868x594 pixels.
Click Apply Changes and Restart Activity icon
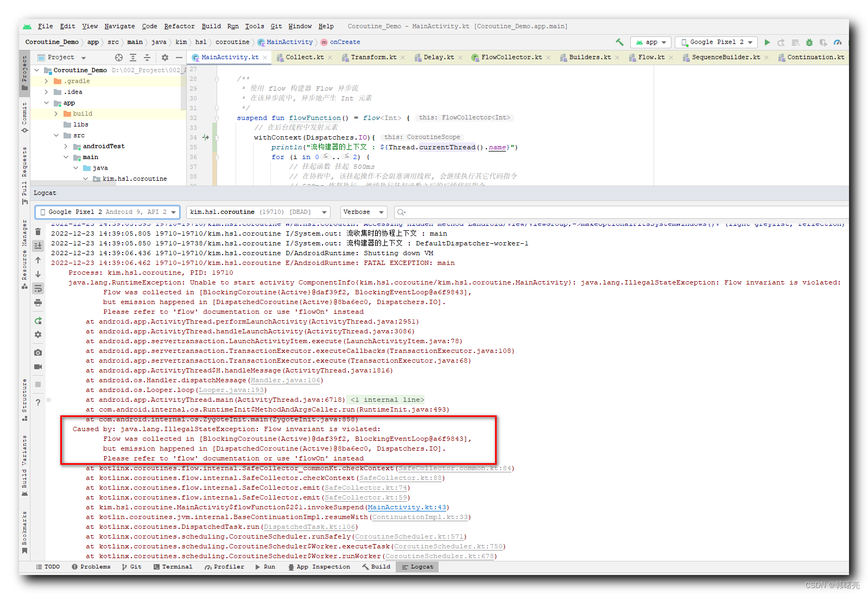tap(781, 42)
